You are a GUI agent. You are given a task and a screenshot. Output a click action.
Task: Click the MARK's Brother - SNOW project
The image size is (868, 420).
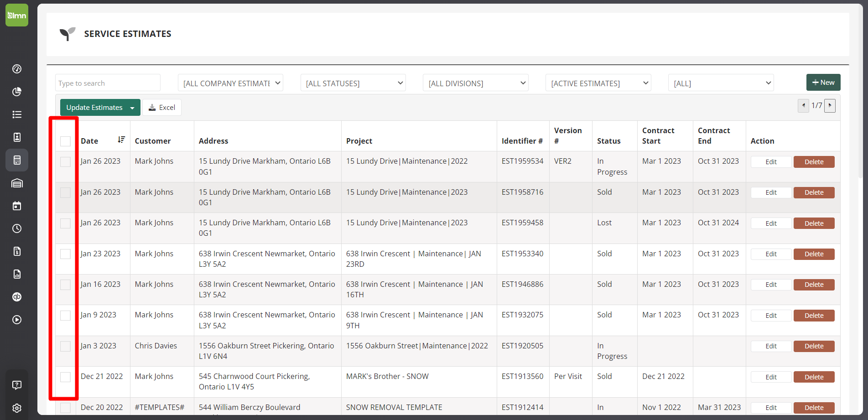point(387,376)
